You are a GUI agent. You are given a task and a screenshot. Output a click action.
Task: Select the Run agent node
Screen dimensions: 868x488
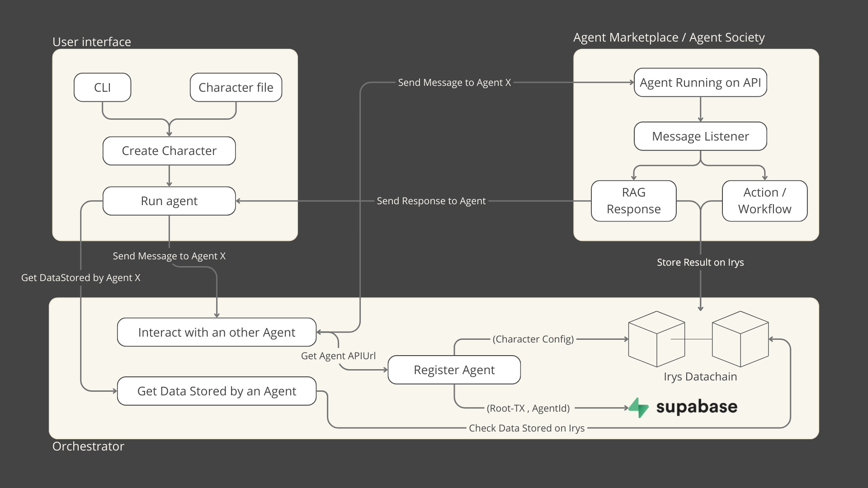[169, 201]
